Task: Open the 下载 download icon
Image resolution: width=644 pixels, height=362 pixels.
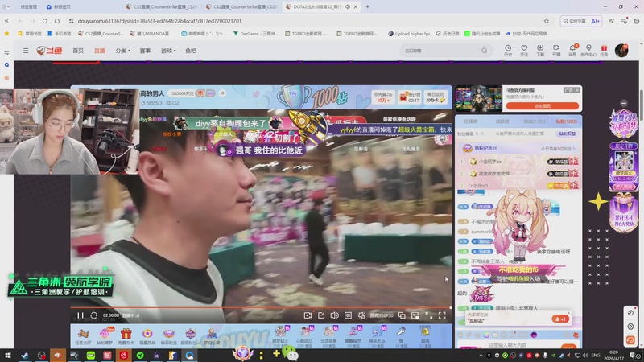Action: (x=540, y=51)
